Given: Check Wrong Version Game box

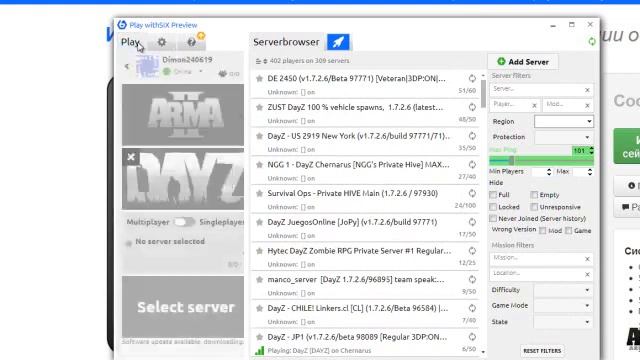Looking at the screenshot, I should (569, 231).
